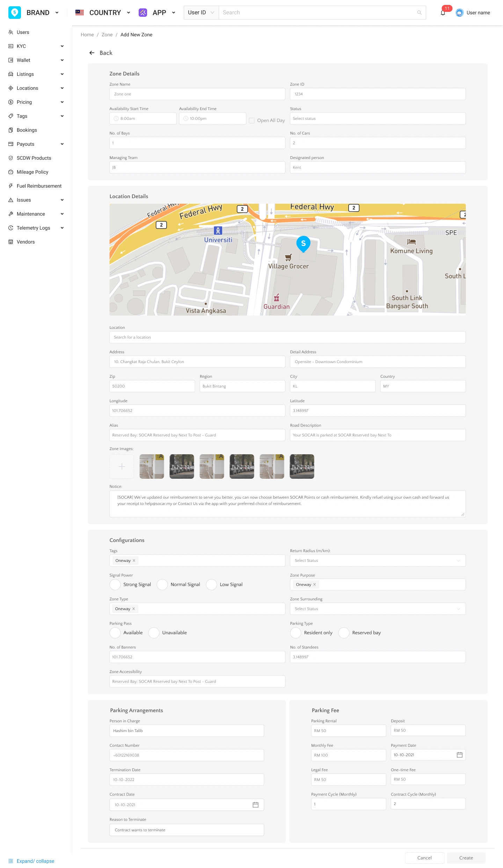Click the Users sidebar icon
Viewport: 503px width, 868px height.
pyautogui.click(x=11, y=32)
